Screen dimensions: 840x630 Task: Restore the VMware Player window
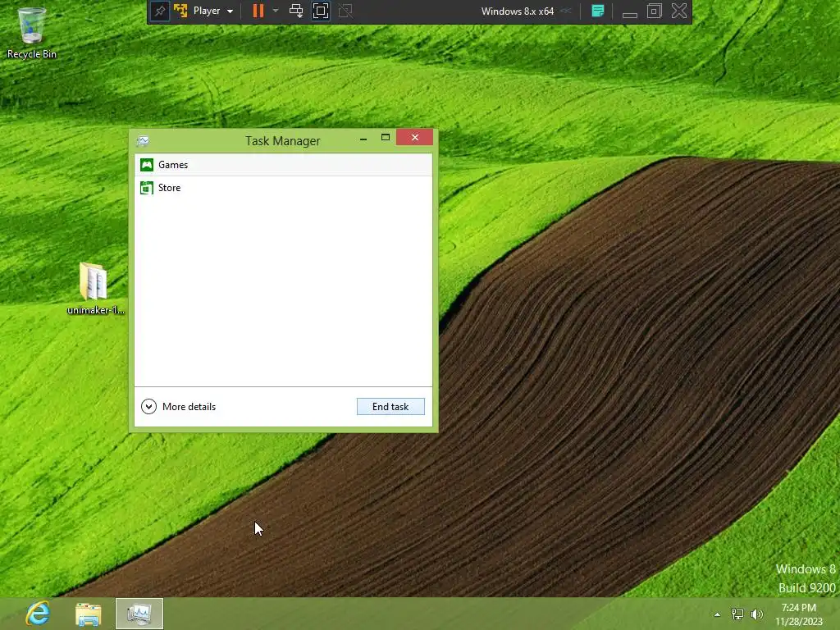tap(654, 11)
